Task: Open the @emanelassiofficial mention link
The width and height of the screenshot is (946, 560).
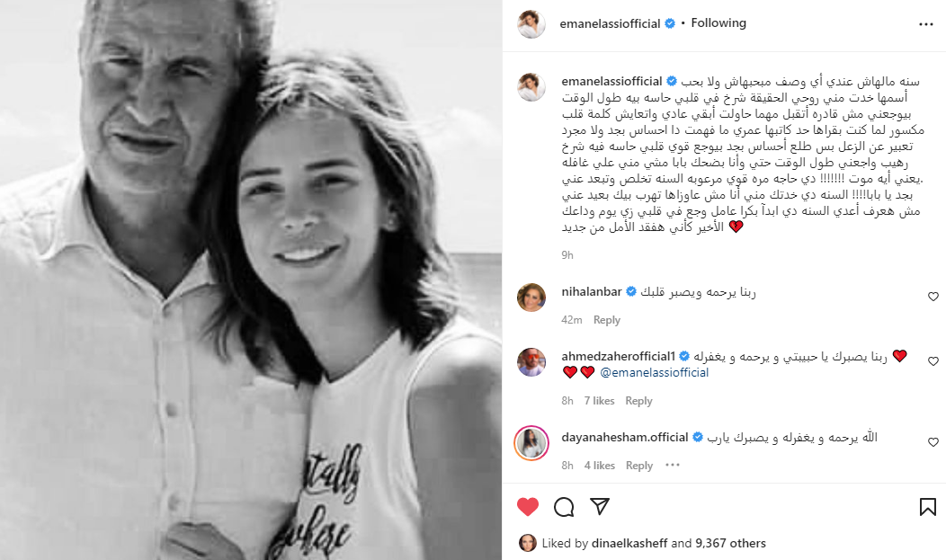Action: [x=655, y=372]
